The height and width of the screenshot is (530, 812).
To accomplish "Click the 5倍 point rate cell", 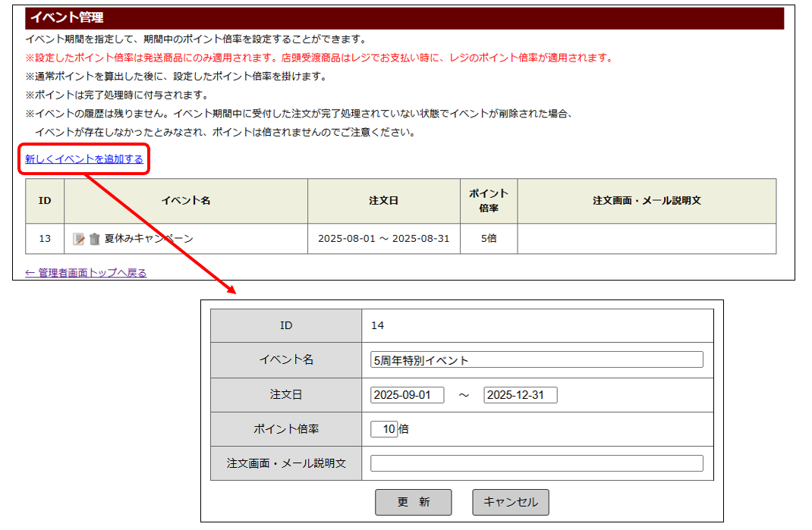I will [x=489, y=239].
